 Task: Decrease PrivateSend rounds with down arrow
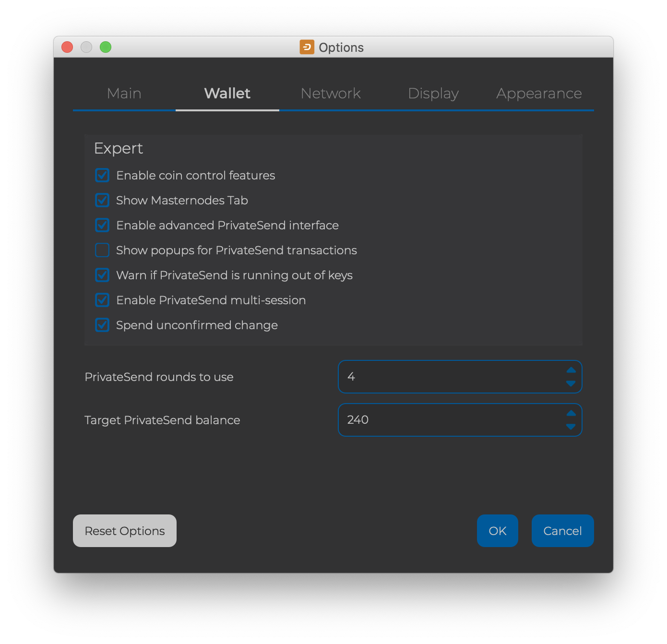tap(571, 383)
